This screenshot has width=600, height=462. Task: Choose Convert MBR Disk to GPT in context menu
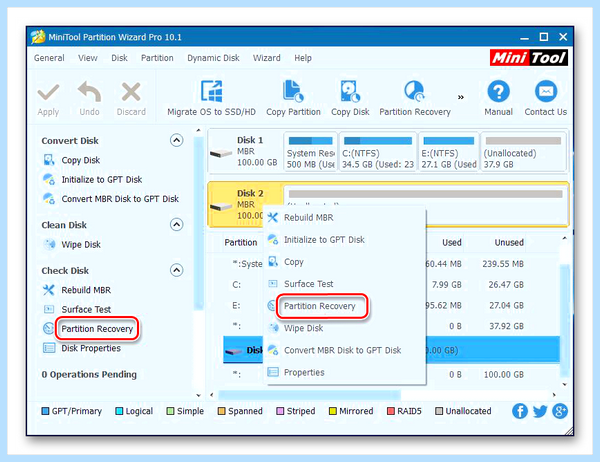[346, 350]
